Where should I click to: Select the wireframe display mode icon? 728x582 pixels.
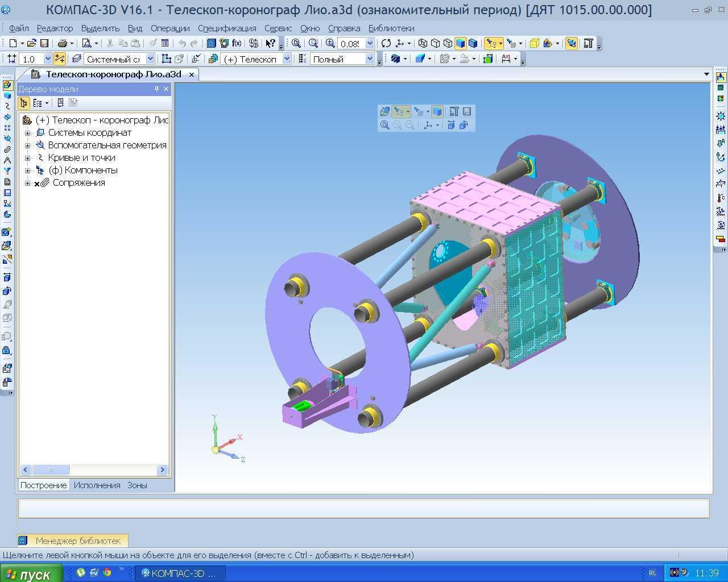click(x=423, y=43)
